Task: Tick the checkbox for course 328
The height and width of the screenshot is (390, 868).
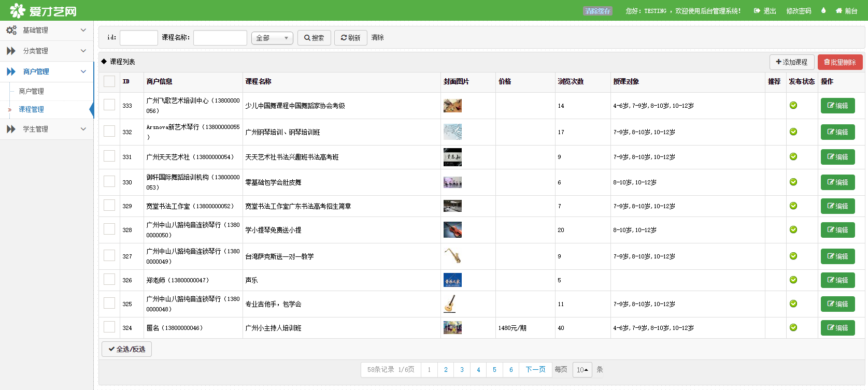Action: point(109,229)
